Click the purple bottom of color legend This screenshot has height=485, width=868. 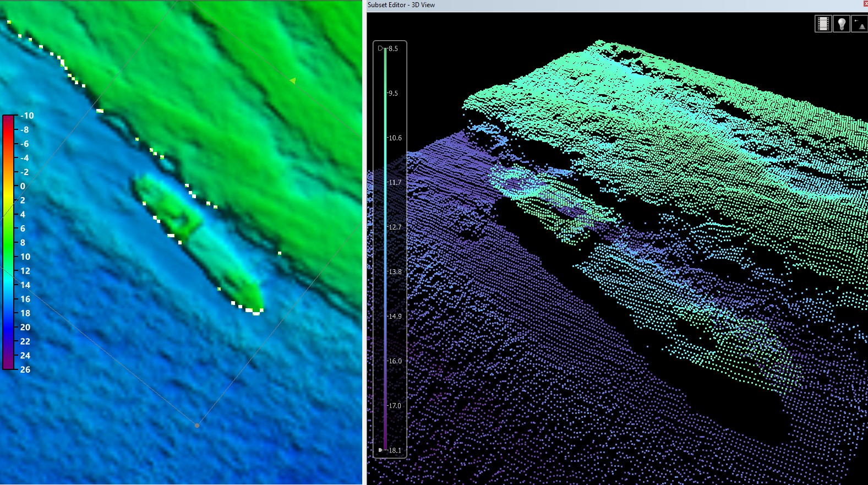click(x=9, y=363)
